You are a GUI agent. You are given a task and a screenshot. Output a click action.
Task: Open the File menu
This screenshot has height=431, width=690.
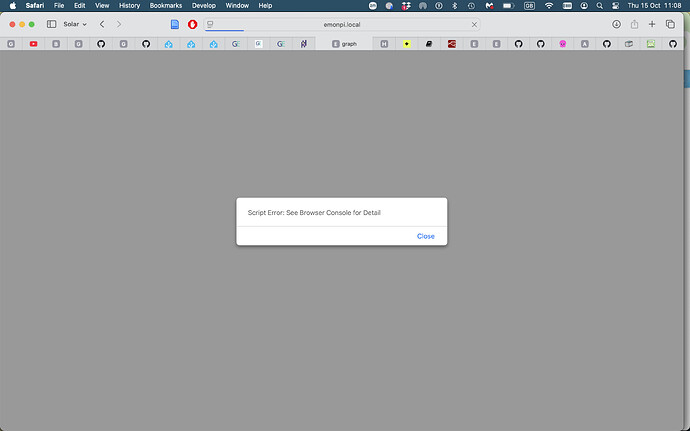59,6
